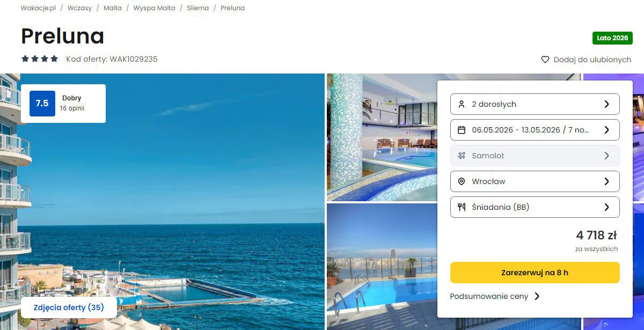Click the heart icon to add to favorites
This screenshot has width=644, height=330.
[545, 60]
